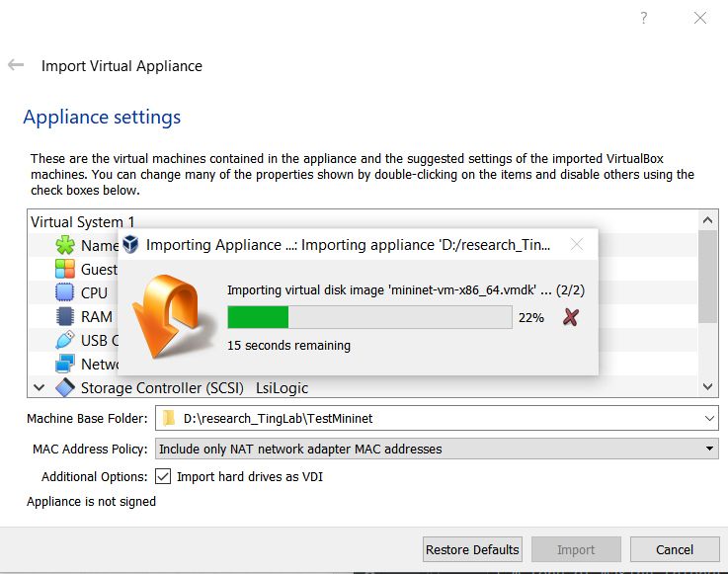728x574 pixels.
Task: Click the CPU chip icon
Action: coord(64,292)
